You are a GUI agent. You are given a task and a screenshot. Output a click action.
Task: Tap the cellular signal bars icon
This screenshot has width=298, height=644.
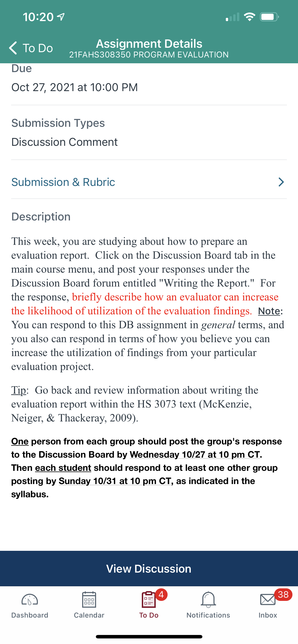coord(233,17)
